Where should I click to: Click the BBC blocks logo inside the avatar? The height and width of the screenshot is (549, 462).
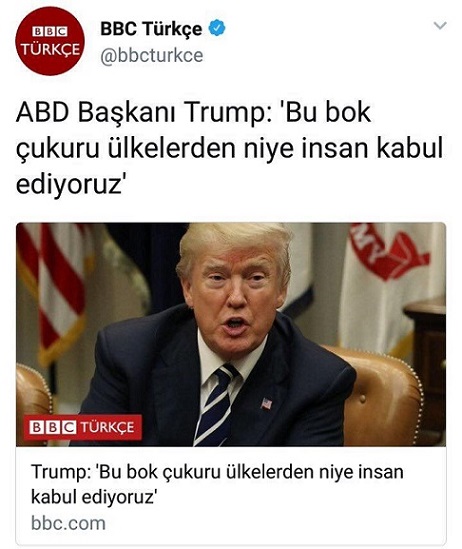click(x=50, y=32)
